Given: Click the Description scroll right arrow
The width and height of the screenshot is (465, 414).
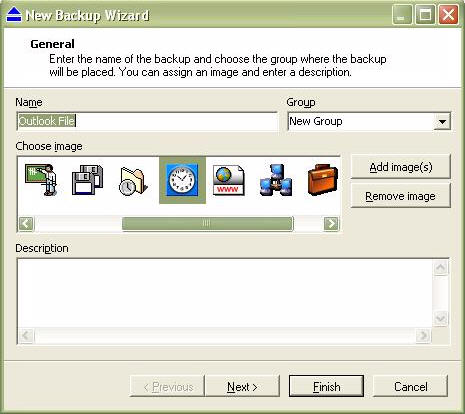Looking at the screenshot, I should pyautogui.click(x=424, y=335).
